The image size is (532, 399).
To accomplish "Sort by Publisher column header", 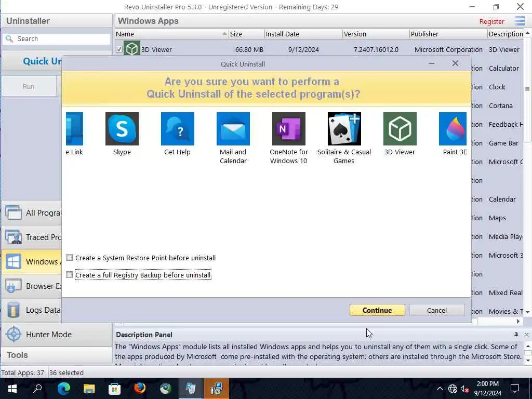I will coord(448,34).
